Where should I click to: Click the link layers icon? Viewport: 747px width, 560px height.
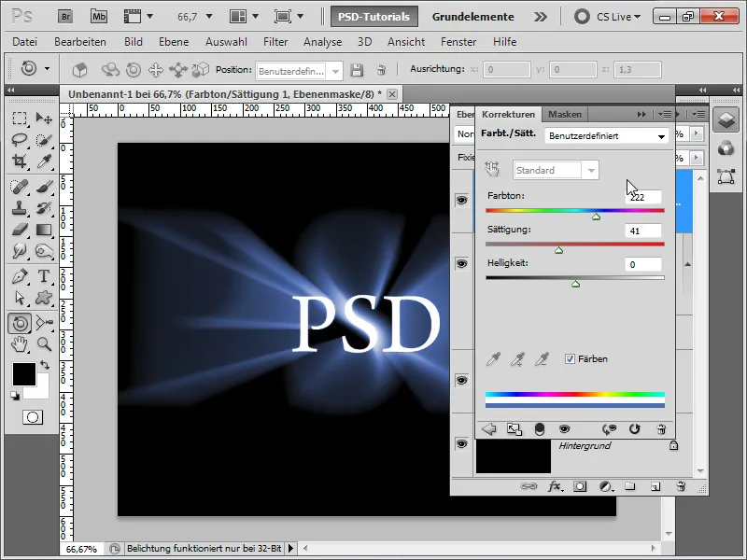(x=529, y=486)
